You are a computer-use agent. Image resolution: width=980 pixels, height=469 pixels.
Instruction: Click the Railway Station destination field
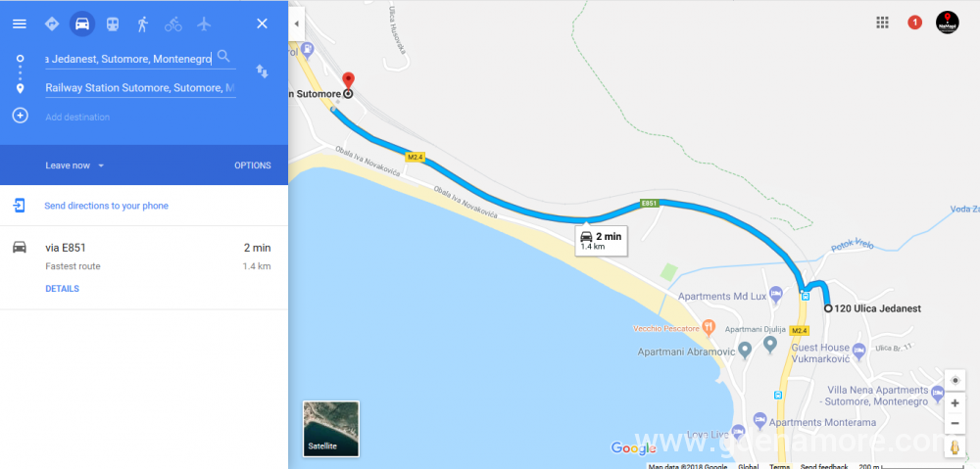point(140,88)
